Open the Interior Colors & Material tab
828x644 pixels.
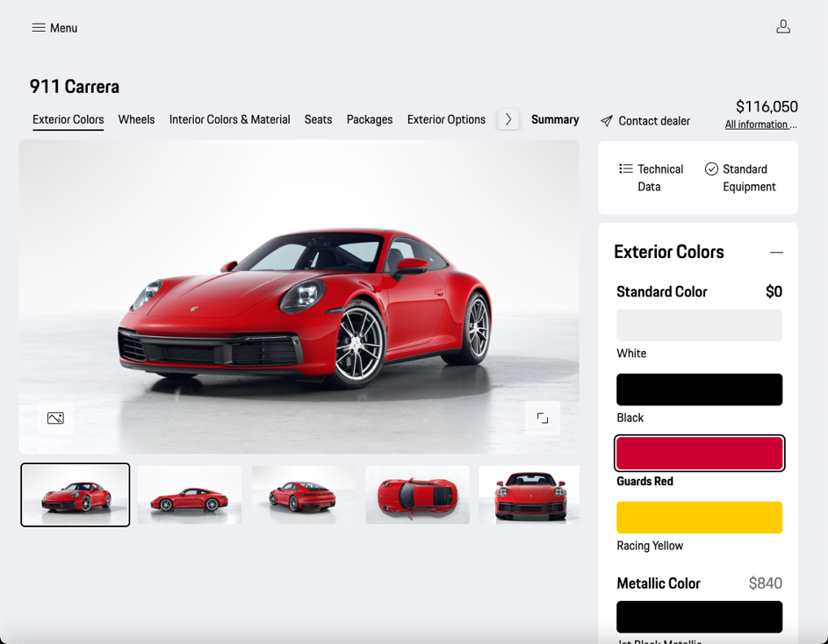[229, 119]
